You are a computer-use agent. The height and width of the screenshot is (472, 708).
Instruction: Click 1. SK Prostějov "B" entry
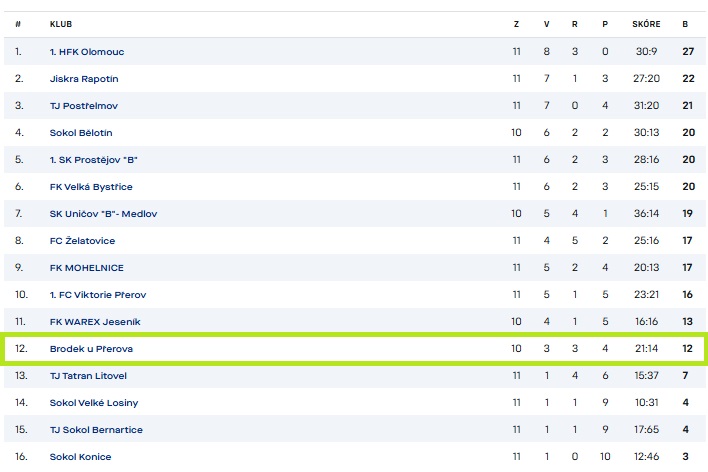[x=94, y=159]
